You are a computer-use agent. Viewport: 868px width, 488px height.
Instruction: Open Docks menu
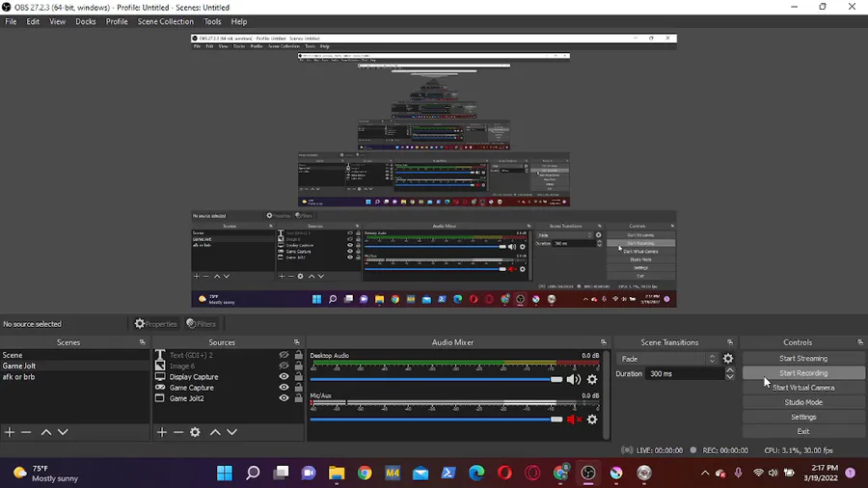pos(85,21)
